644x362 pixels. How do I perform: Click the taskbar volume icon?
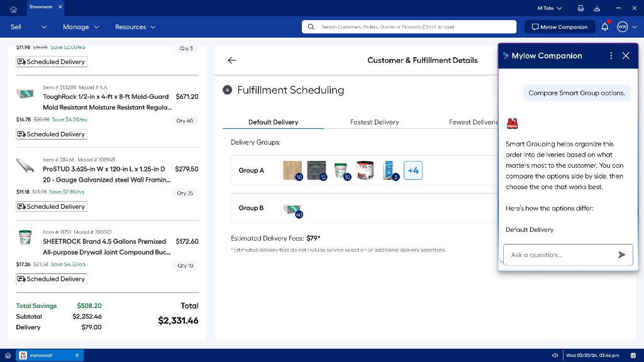click(555, 356)
